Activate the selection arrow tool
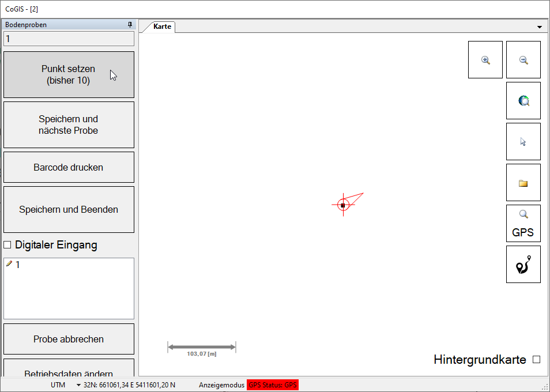The image size is (550, 392). click(523, 141)
